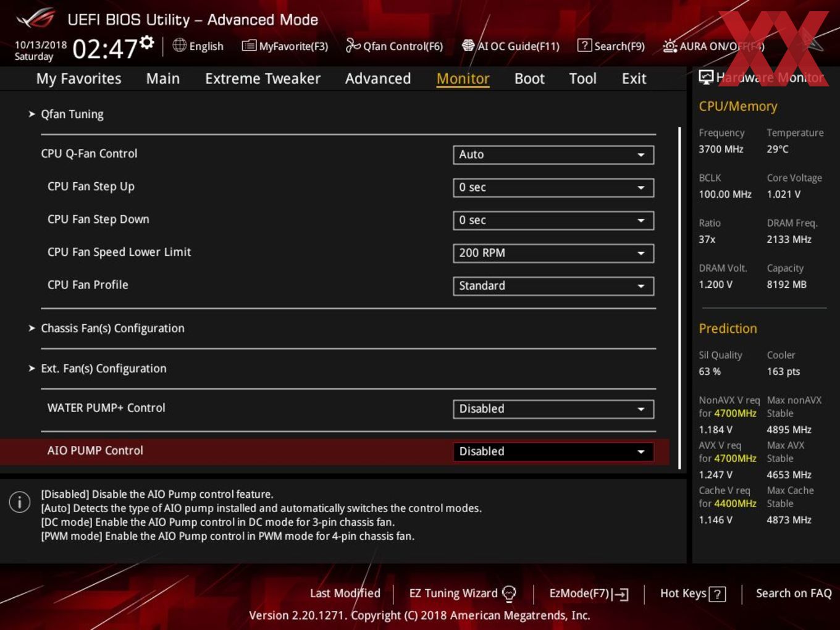Click the WATER PUMP+ Control label
The height and width of the screenshot is (630, 840).
(x=106, y=408)
